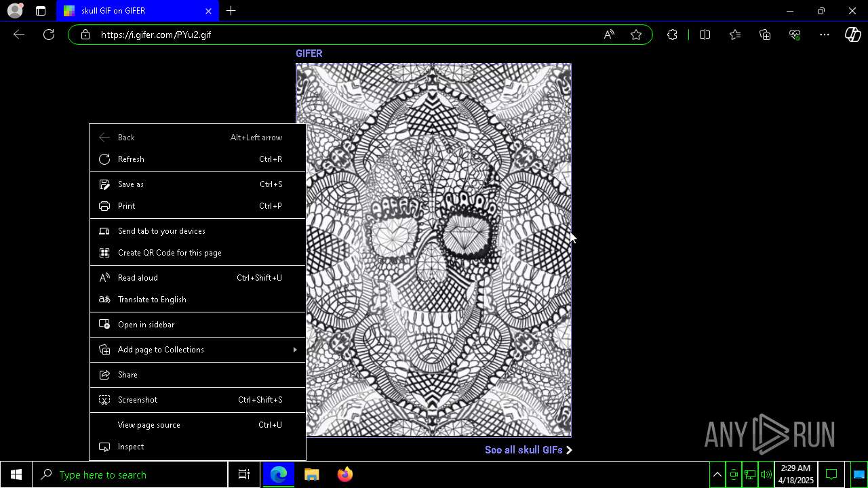Image resolution: width=868 pixels, height=488 pixels.
Task: Choose Print in the context menu
Action: (x=197, y=206)
